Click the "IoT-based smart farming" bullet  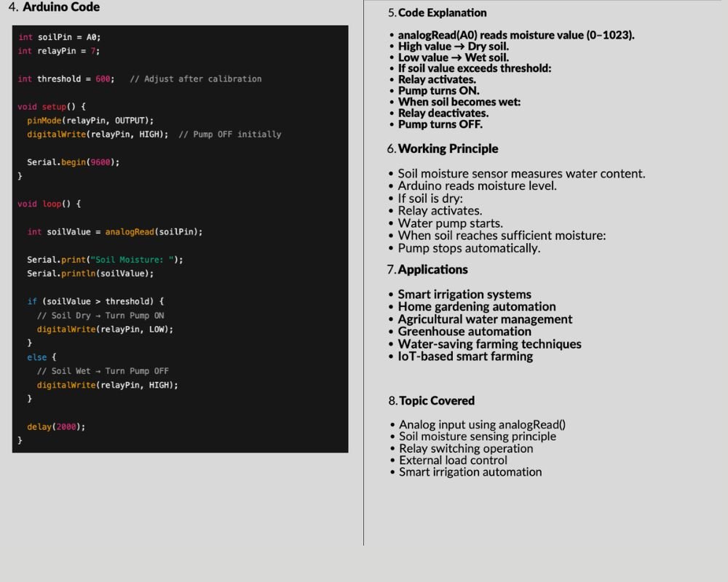pyautogui.click(x=465, y=356)
